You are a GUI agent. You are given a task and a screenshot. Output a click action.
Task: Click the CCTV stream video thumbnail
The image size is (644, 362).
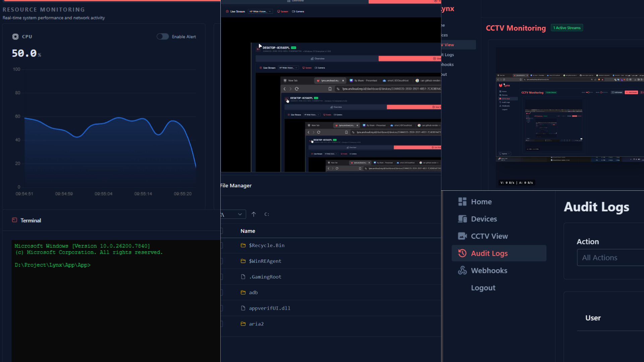point(570,117)
